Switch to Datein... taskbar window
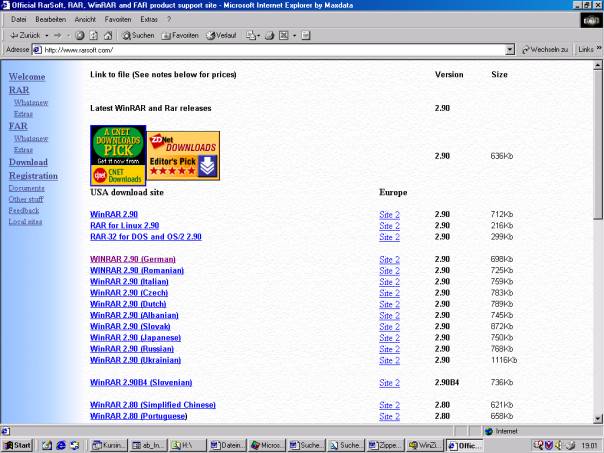 coord(227,445)
